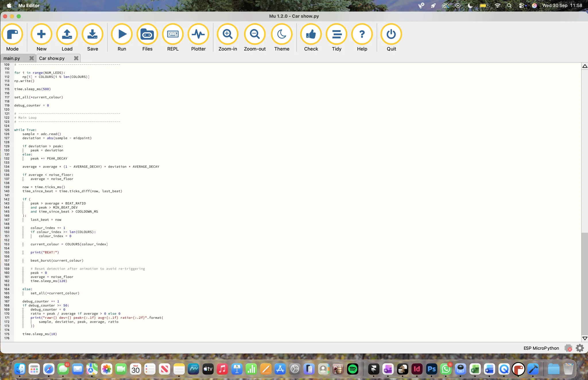The width and height of the screenshot is (588, 380).
Task: Open Photoshop from the Dock
Action: (x=432, y=369)
